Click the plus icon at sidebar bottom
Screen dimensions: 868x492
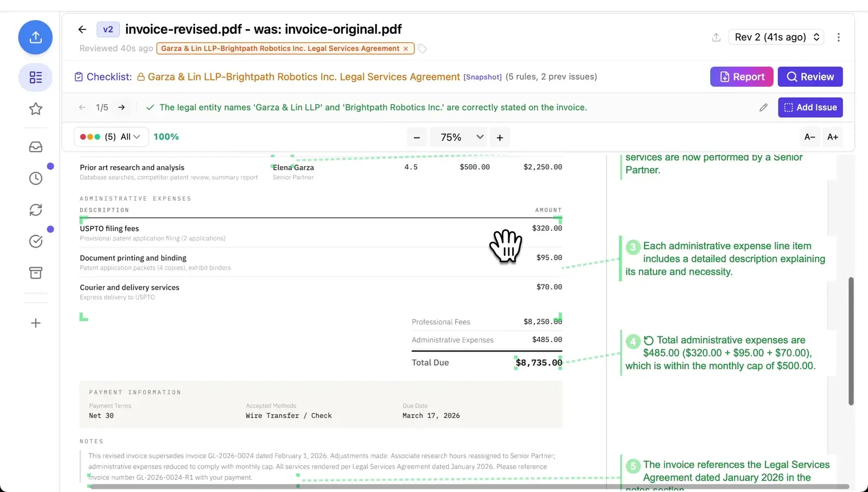pos(35,323)
